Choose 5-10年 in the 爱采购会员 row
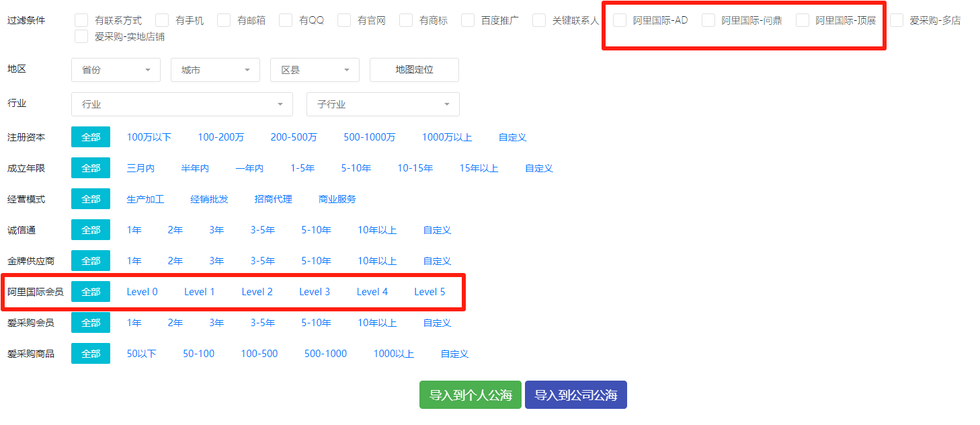 tap(317, 323)
